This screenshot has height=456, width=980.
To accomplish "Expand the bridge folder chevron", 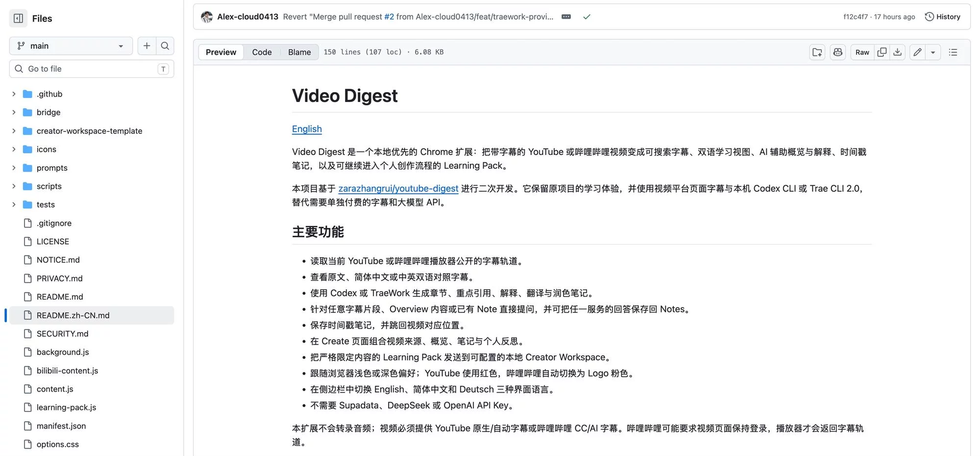I will (x=14, y=112).
